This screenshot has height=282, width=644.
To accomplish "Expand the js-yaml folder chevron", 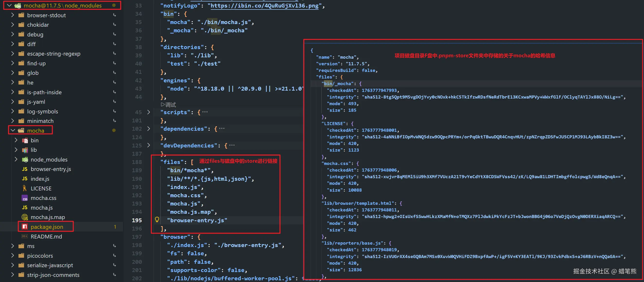I will pos(12,102).
